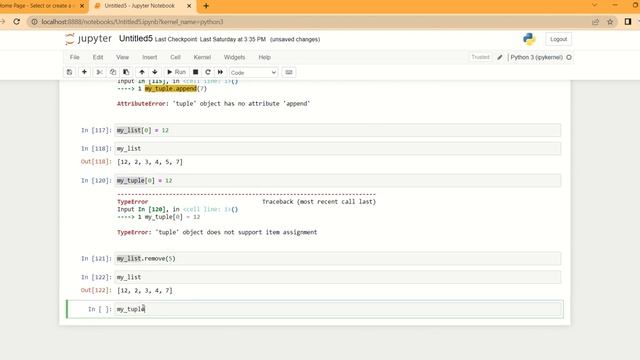The height and width of the screenshot is (360, 640).
Task: Select the cell In [122] my_list
Action: pyautogui.click(x=338, y=277)
